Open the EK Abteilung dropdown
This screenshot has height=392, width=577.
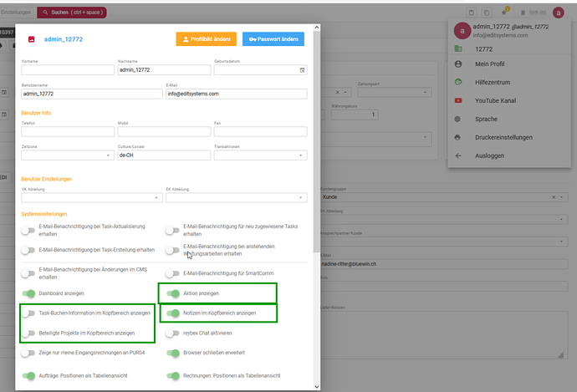pos(237,198)
